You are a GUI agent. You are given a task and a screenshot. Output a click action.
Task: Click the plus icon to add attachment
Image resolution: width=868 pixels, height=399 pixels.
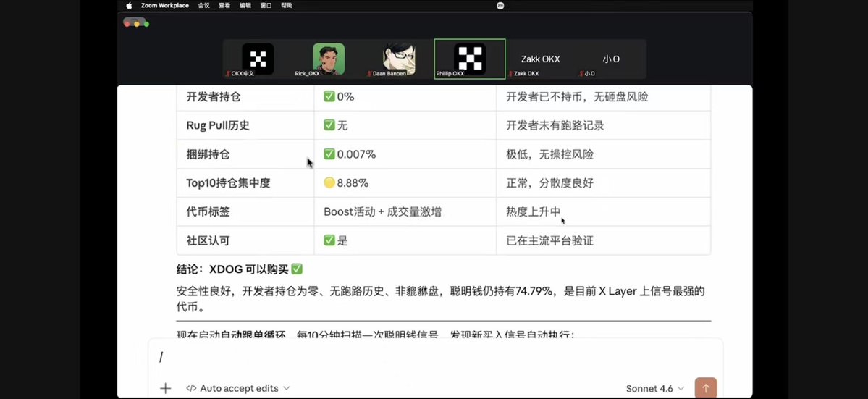165,388
